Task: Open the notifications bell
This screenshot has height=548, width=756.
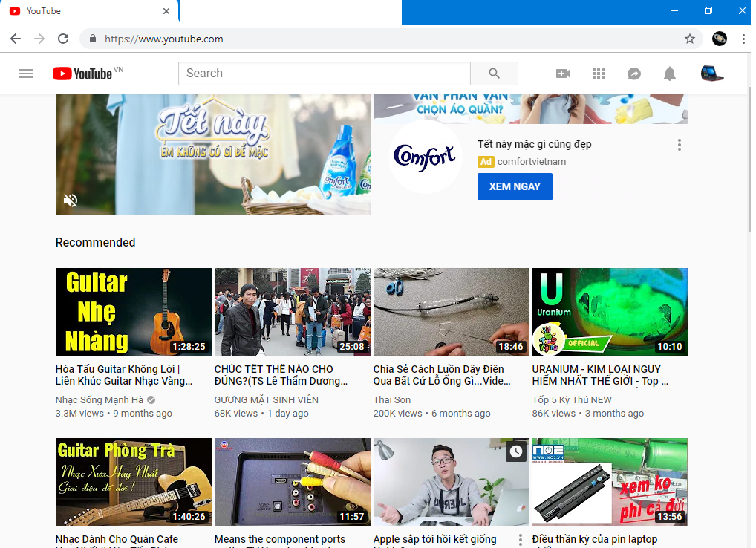Action: (x=670, y=74)
